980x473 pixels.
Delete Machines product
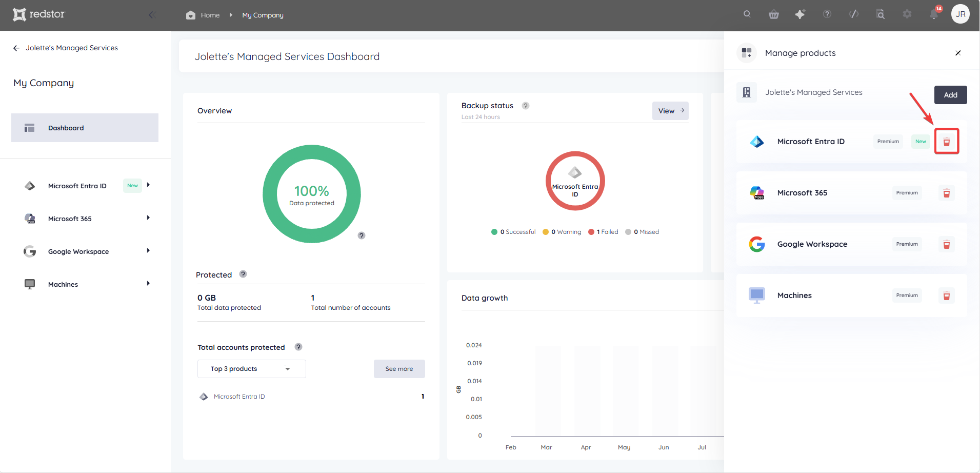click(x=947, y=295)
